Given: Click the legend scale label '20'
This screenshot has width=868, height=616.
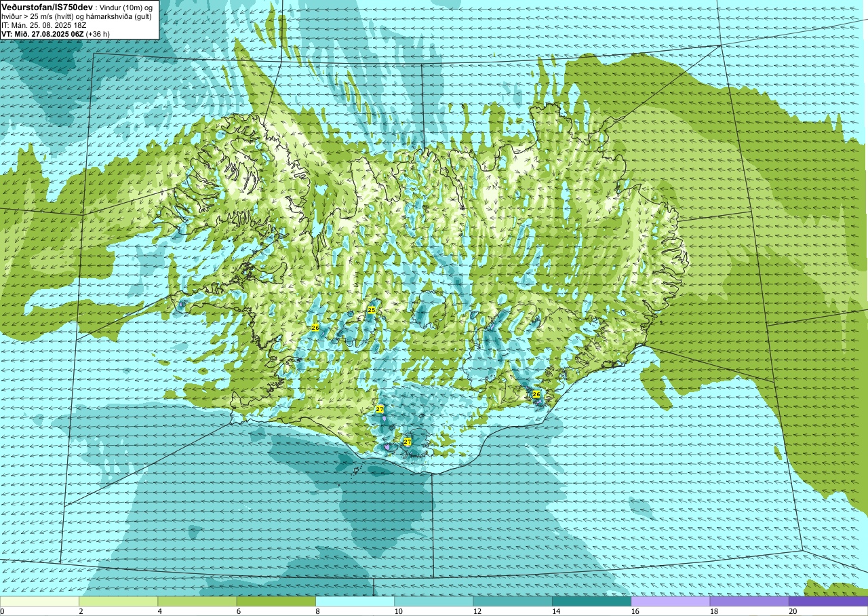Looking at the screenshot, I should point(793,611).
